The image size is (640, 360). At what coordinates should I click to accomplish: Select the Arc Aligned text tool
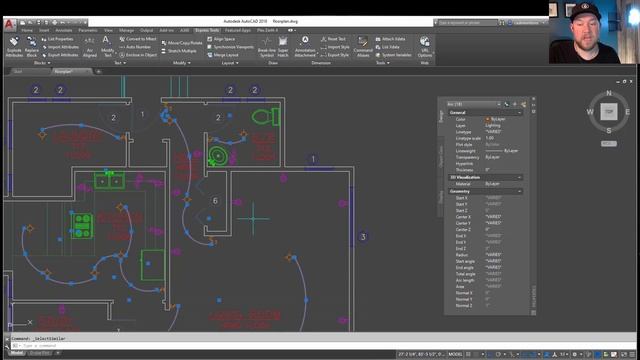89,47
